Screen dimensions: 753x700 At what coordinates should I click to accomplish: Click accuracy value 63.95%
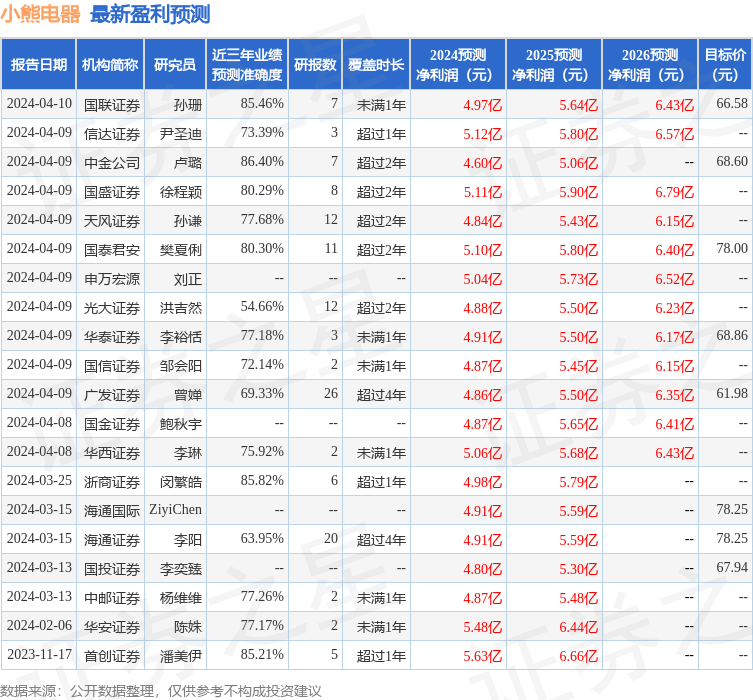262,538
